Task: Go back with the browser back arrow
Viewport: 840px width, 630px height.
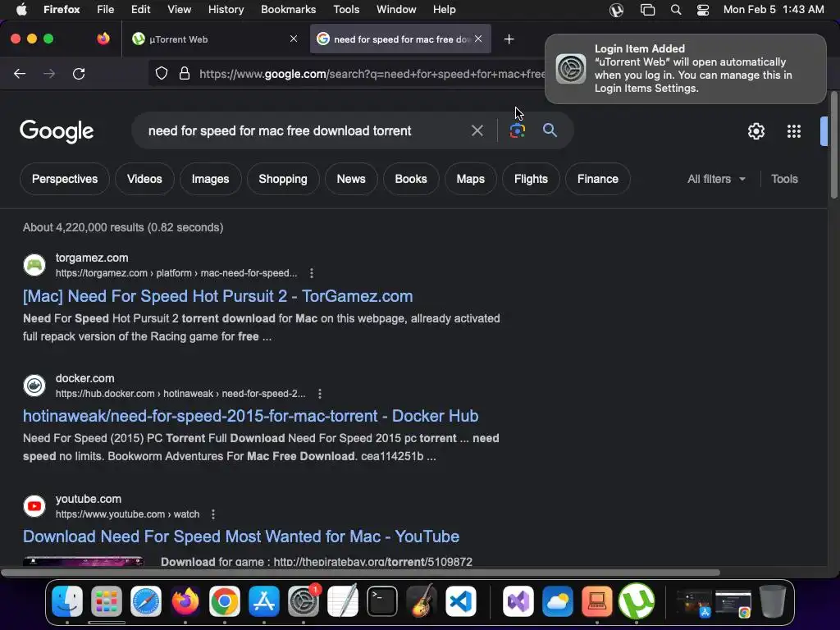Action: click(x=20, y=73)
